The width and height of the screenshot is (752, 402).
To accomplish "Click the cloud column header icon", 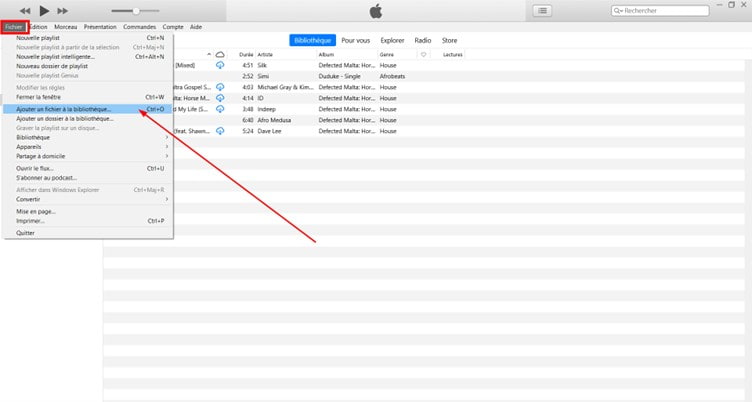I will tap(220, 55).
